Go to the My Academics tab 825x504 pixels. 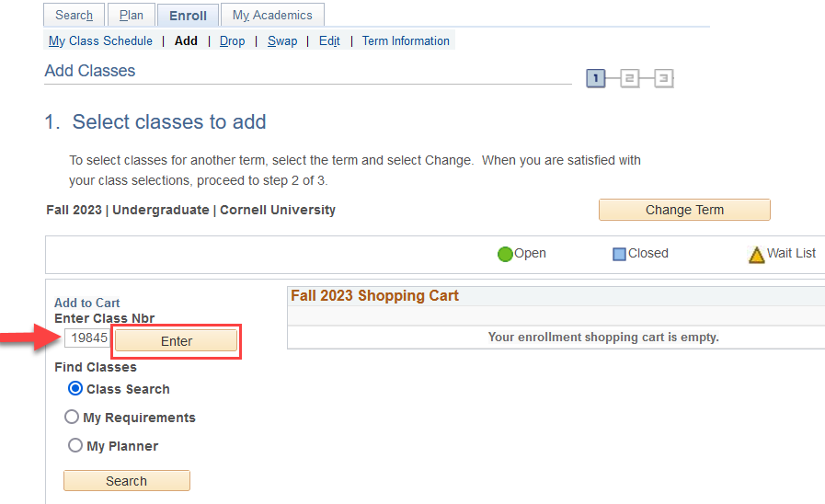click(x=272, y=15)
